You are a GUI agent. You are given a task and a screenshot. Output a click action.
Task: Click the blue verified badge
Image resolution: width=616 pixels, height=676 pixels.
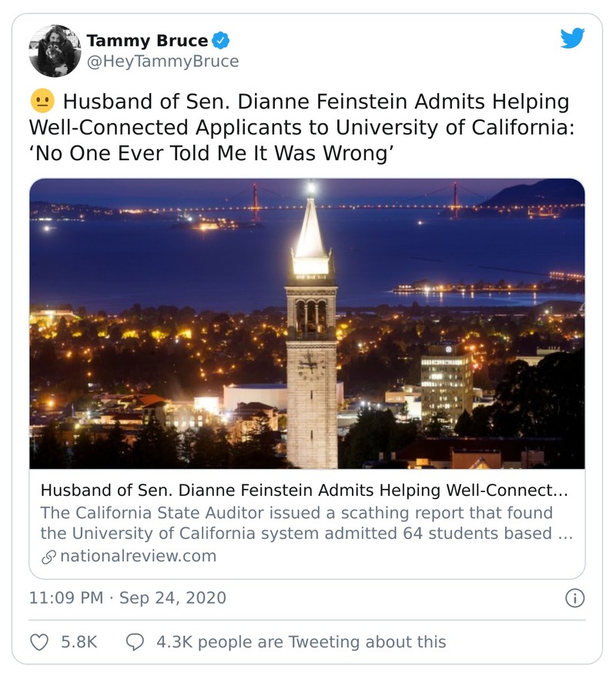click(x=220, y=40)
